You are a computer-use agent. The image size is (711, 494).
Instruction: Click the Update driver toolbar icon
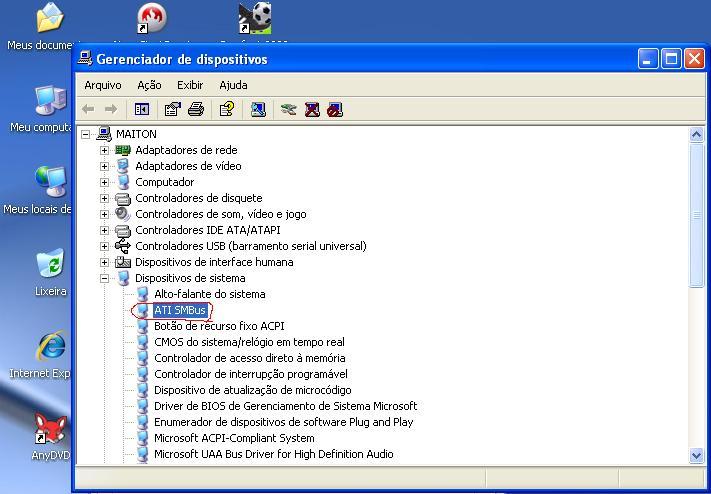(x=289, y=109)
